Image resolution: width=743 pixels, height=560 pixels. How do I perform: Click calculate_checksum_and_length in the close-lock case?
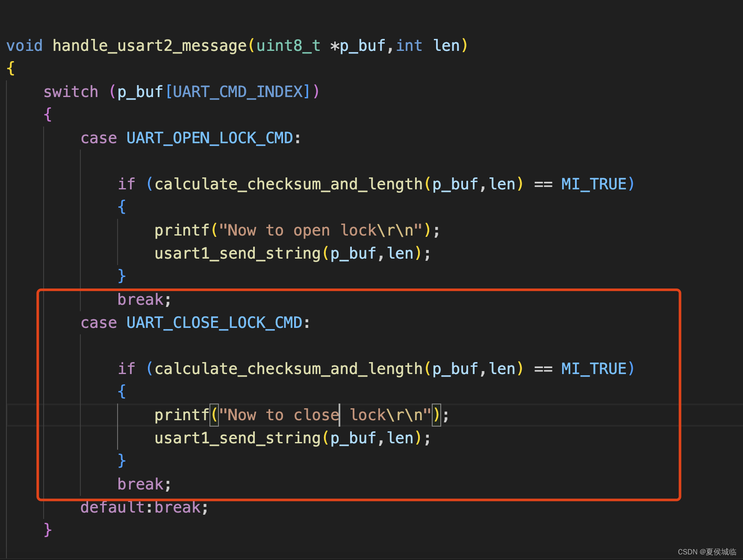(289, 369)
